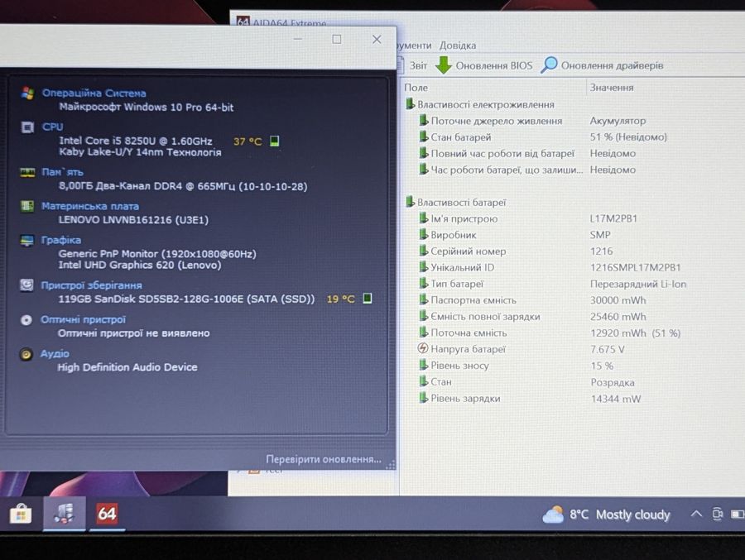Switch to AIDA64 via its taskbar icon
This screenshot has width=745, height=560.
click(107, 514)
